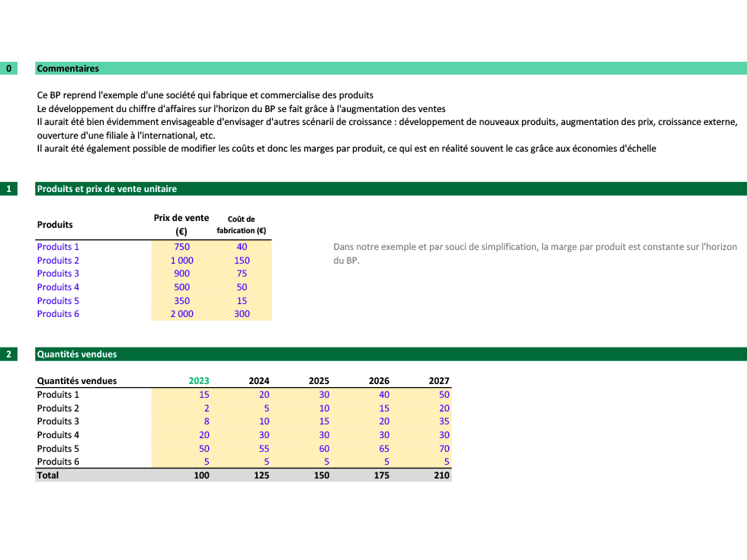Select the Total row label
Image resolution: width=747 pixels, height=560 pixels.
tap(47, 475)
